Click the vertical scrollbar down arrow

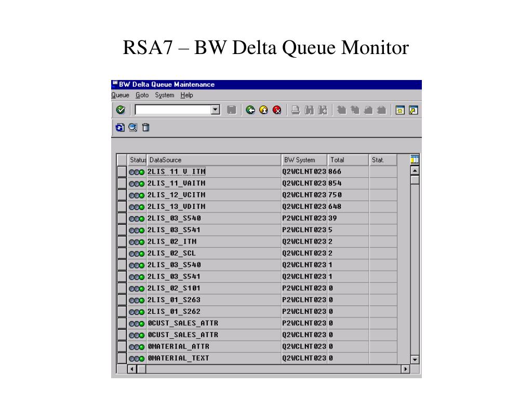(415, 360)
